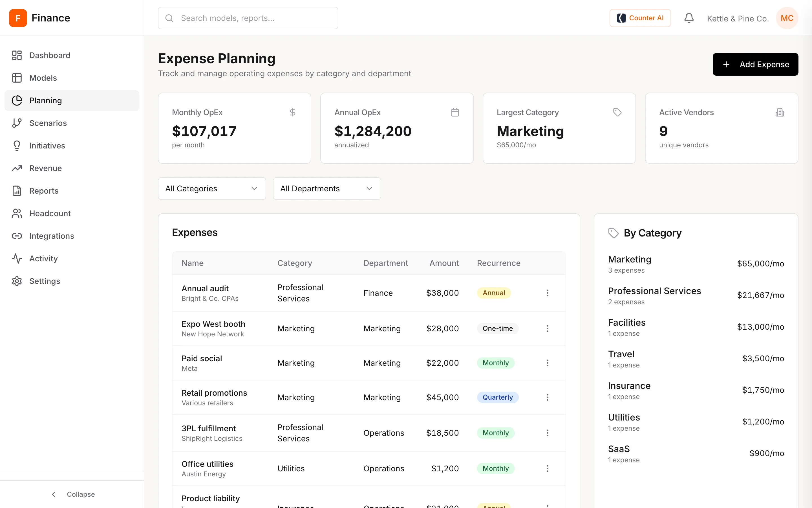The width and height of the screenshot is (812, 508).
Task: Open Headcount in the sidebar
Action: (72, 213)
